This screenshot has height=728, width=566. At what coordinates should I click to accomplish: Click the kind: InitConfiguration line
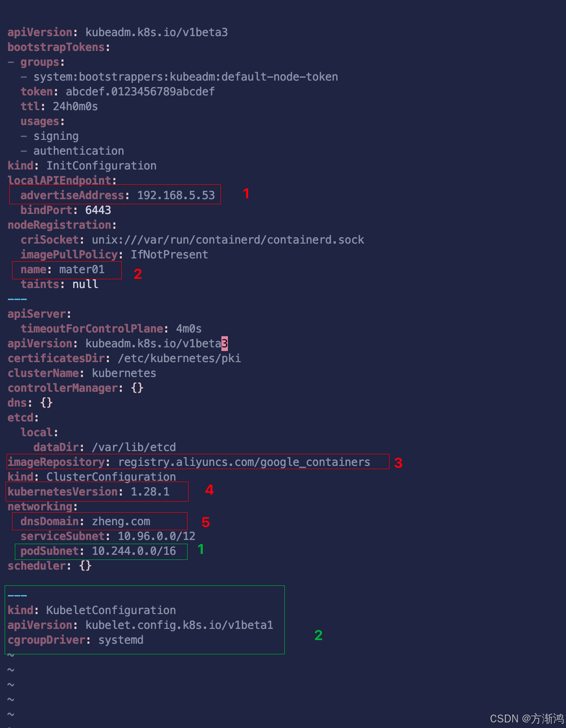(82, 165)
